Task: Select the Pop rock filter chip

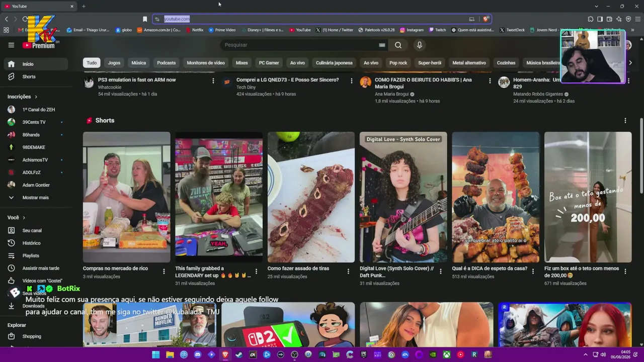Action: pos(398,63)
